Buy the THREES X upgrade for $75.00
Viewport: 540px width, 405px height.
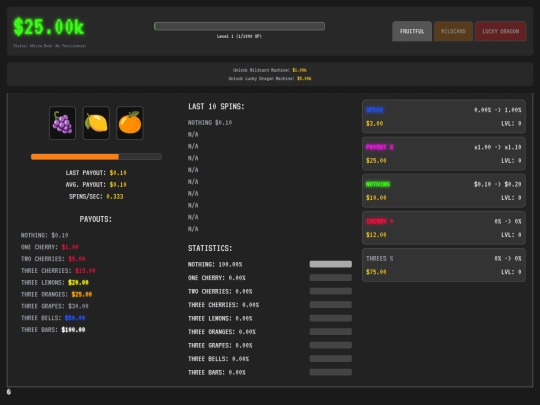tap(444, 265)
